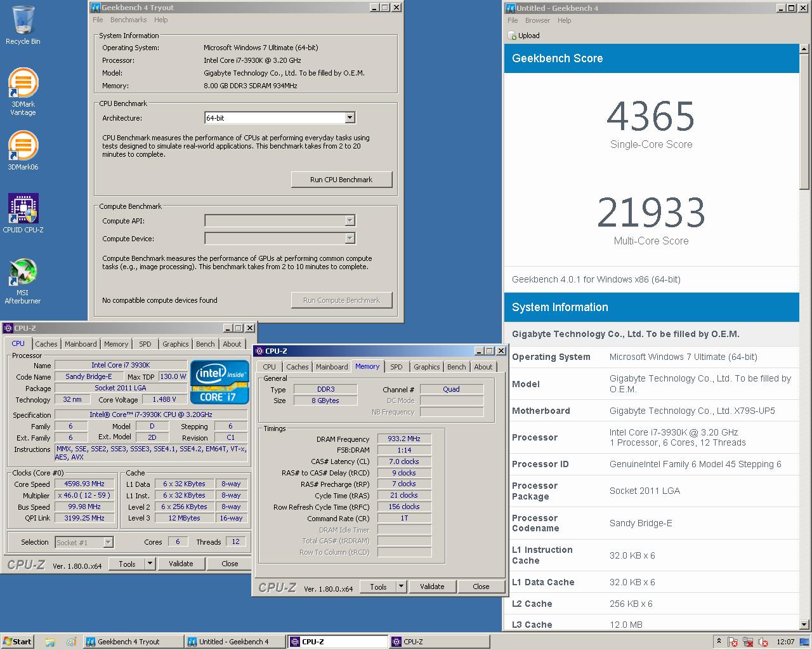The width and height of the screenshot is (812, 650).
Task: Open About tab in back CPU-Z window
Action: tap(232, 344)
